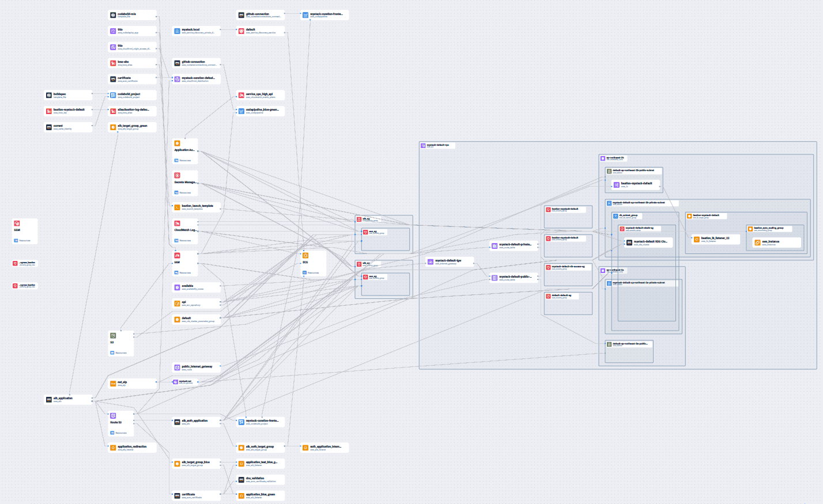Image resolution: width=823 pixels, height=504 pixels.
Task: Click the IAM service node icon
Action: [x=177, y=256]
